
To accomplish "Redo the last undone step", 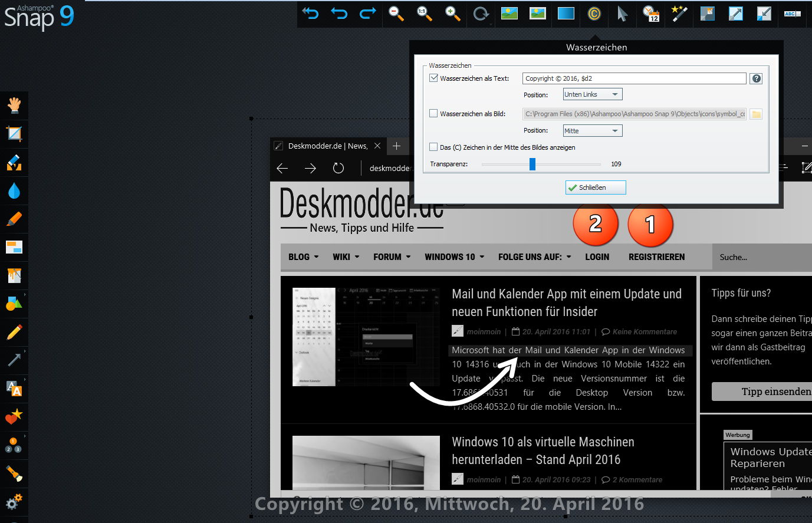I will [367, 13].
